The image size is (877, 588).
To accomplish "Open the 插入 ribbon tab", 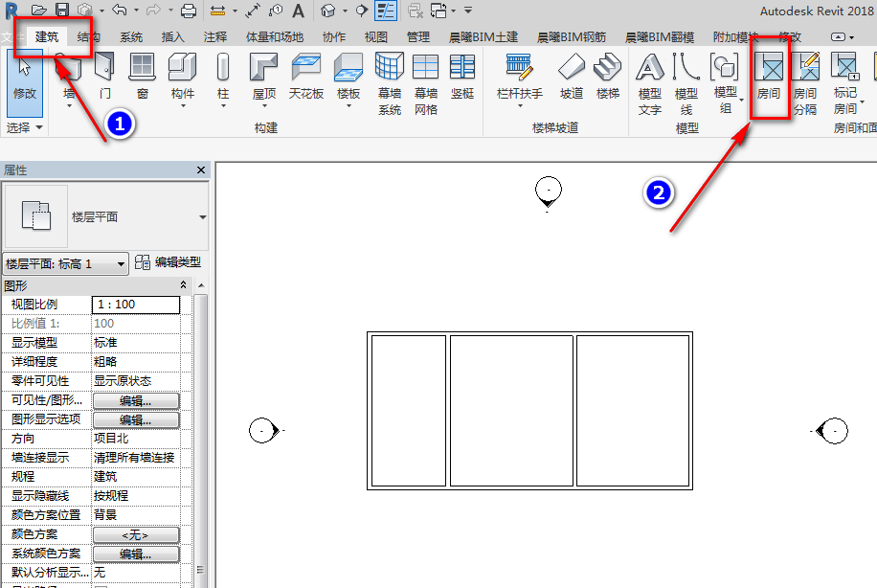I will pos(173,37).
